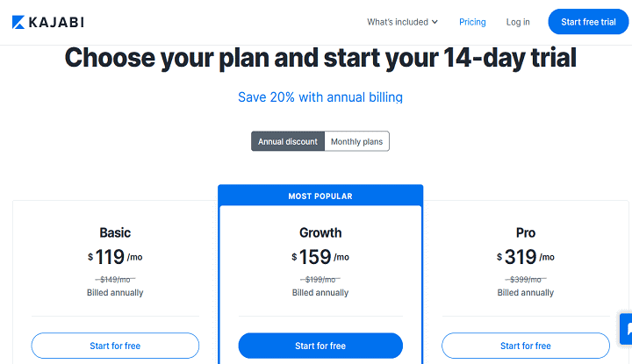This screenshot has height=364, width=632.
Task: Select the Growth plan heading
Action: pyautogui.click(x=320, y=232)
